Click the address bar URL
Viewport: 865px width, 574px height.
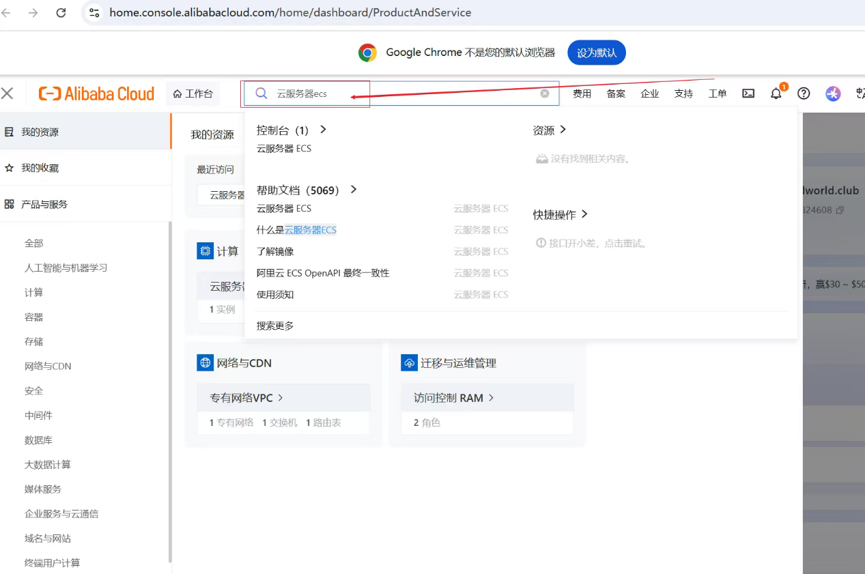(x=290, y=12)
